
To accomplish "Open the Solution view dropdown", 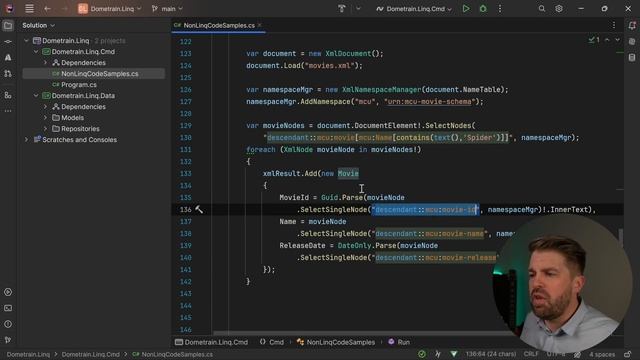I will [x=38, y=25].
